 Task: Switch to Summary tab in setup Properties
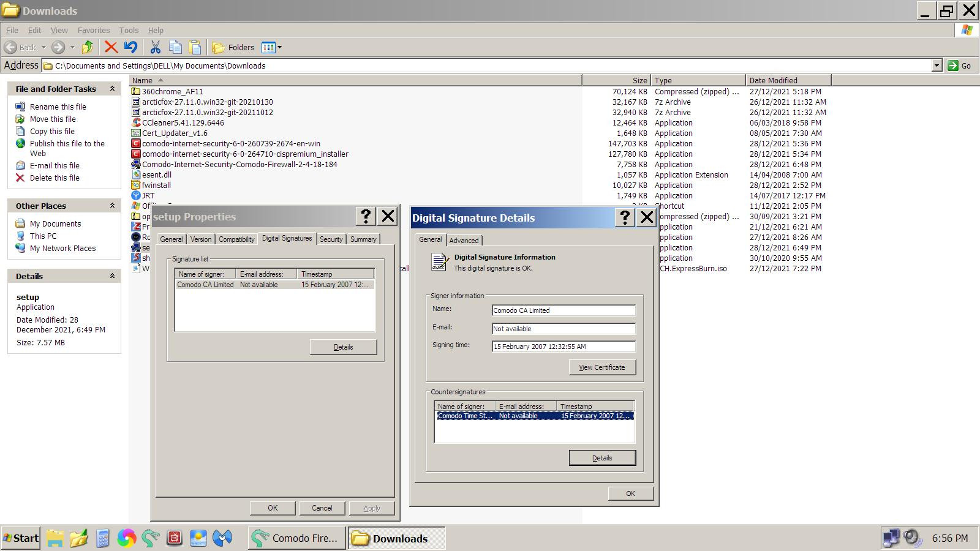tap(363, 239)
